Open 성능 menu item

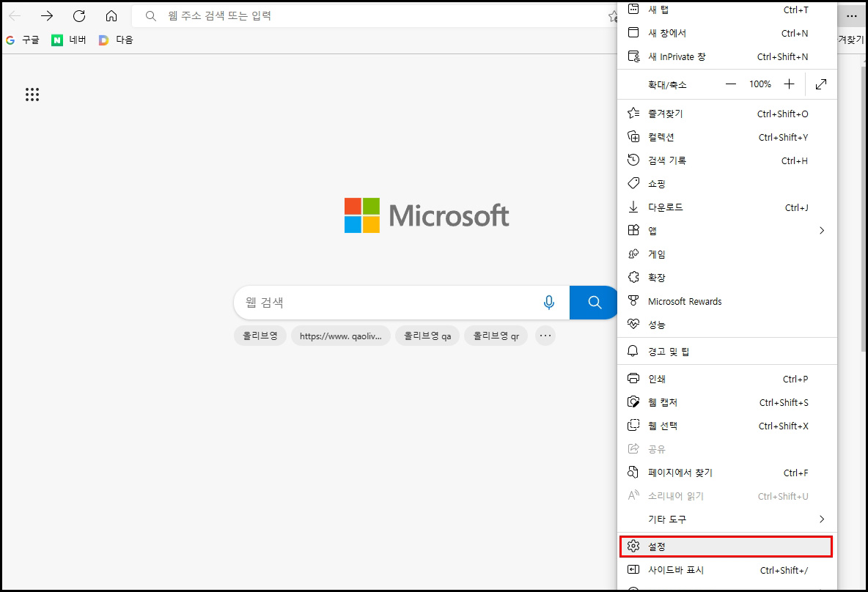[x=727, y=325]
